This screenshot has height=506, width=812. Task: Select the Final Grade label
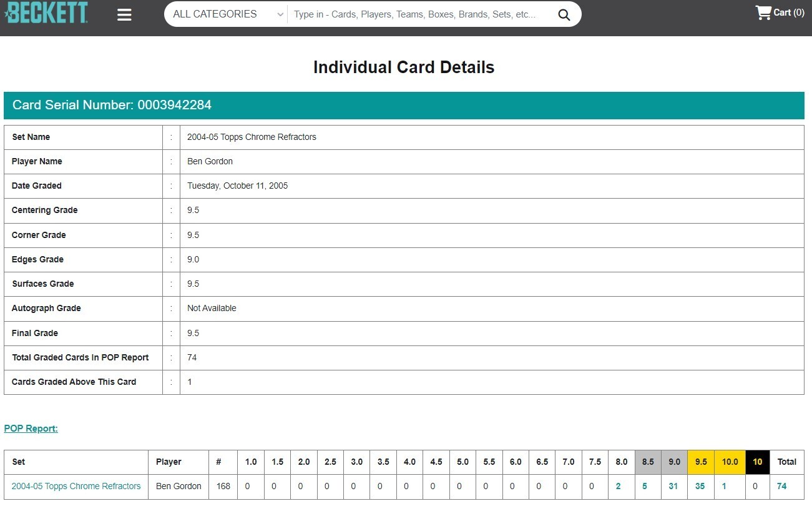click(35, 333)
